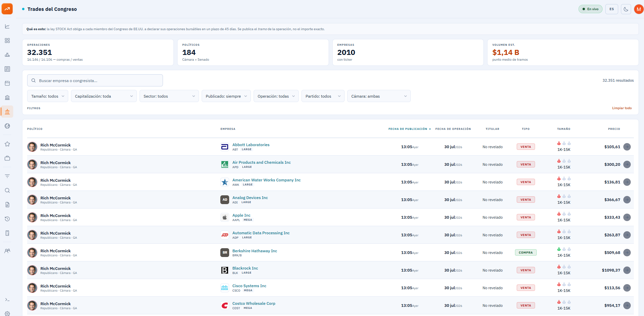Sort by Fecha de publicación column

409,129
